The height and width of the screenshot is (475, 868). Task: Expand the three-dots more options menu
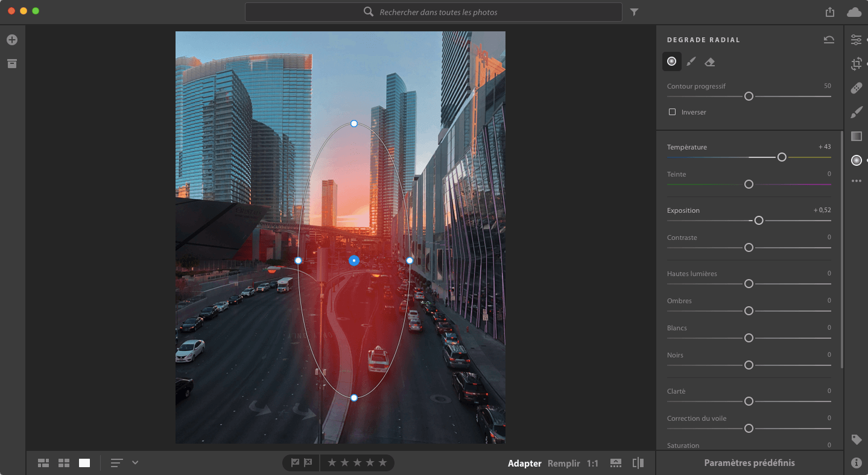(856, 181)
